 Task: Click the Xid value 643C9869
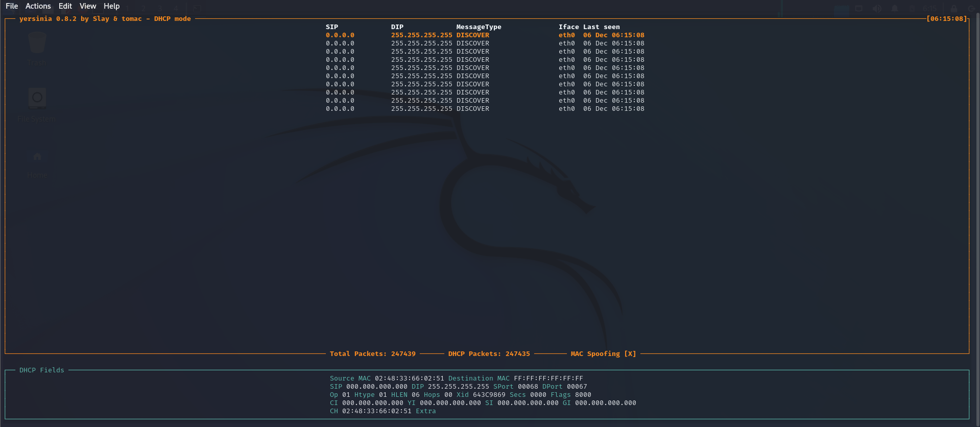pos(489,395)
